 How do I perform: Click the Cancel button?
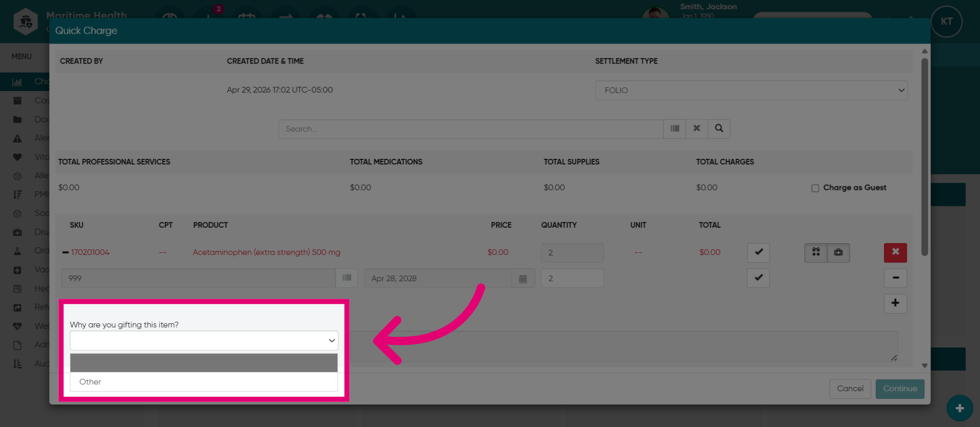tap(850, 389)
